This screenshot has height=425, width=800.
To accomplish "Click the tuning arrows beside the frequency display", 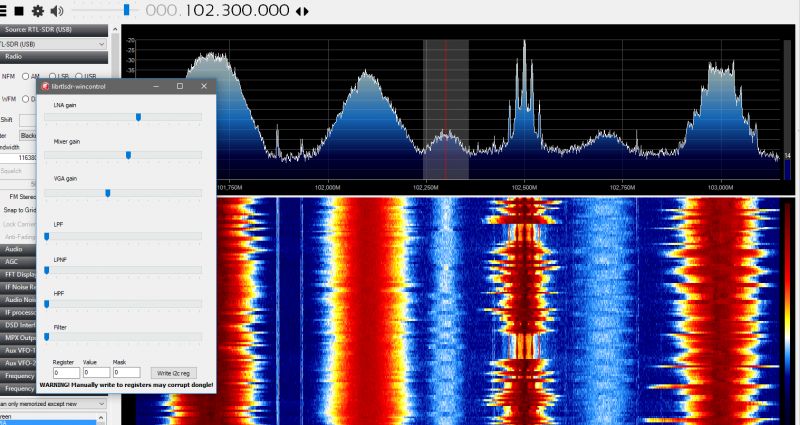I will (302, 11).
